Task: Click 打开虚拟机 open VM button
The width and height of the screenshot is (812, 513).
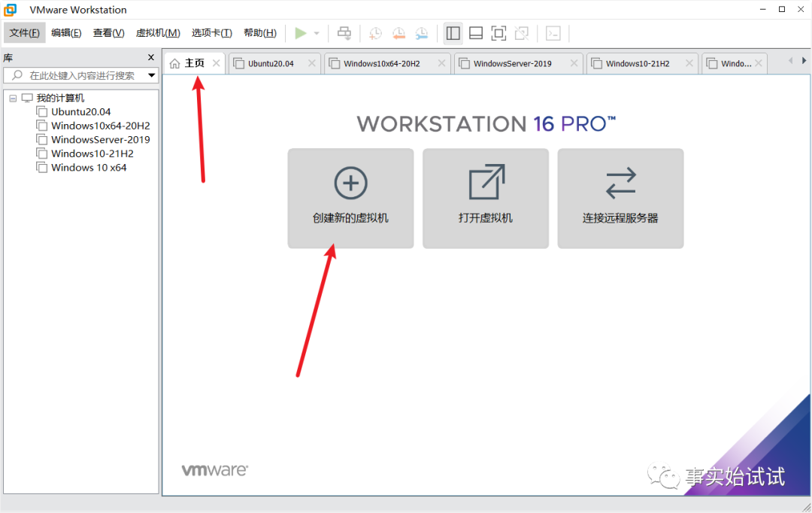Action: click(x=486, y=199)
